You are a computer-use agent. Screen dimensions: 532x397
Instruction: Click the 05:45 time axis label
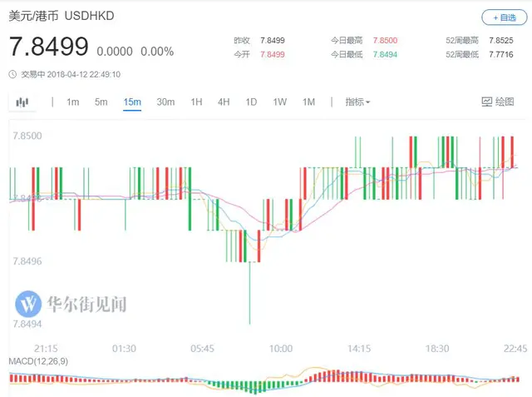point(203,349)
